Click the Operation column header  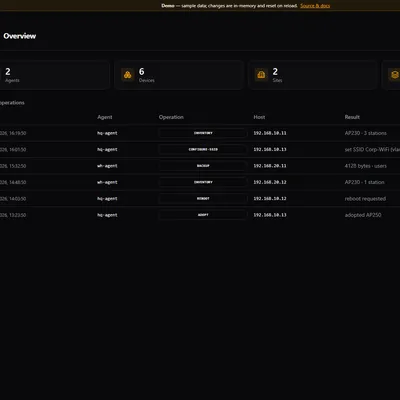[171, 117]
